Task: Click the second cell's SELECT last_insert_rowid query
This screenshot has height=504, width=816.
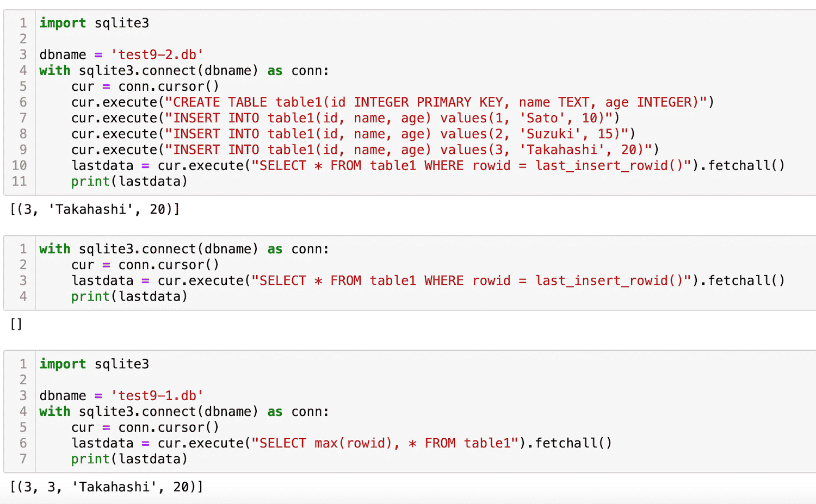Action: [x=428, y=281]
